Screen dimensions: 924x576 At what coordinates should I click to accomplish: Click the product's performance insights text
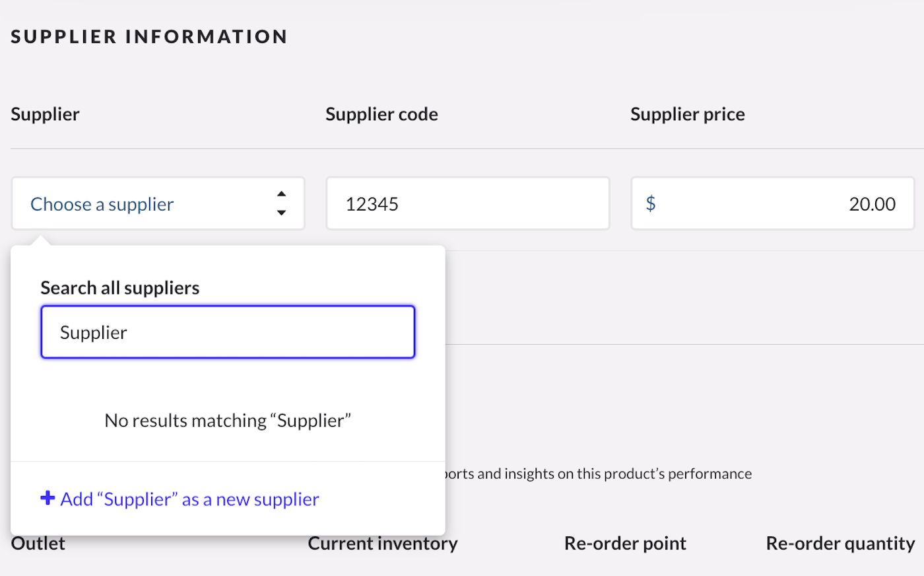click(x=598, y=474)
